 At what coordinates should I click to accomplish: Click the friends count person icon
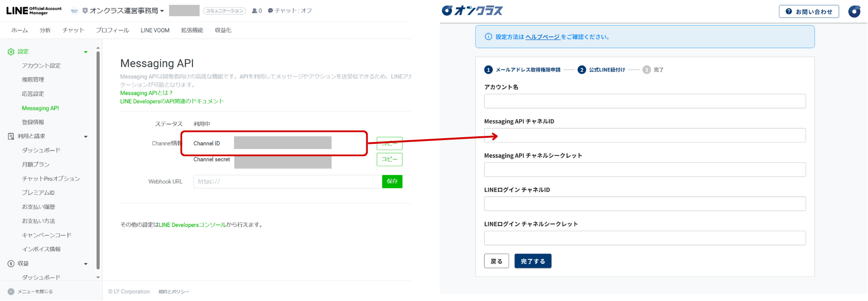[x=255, y=11]
